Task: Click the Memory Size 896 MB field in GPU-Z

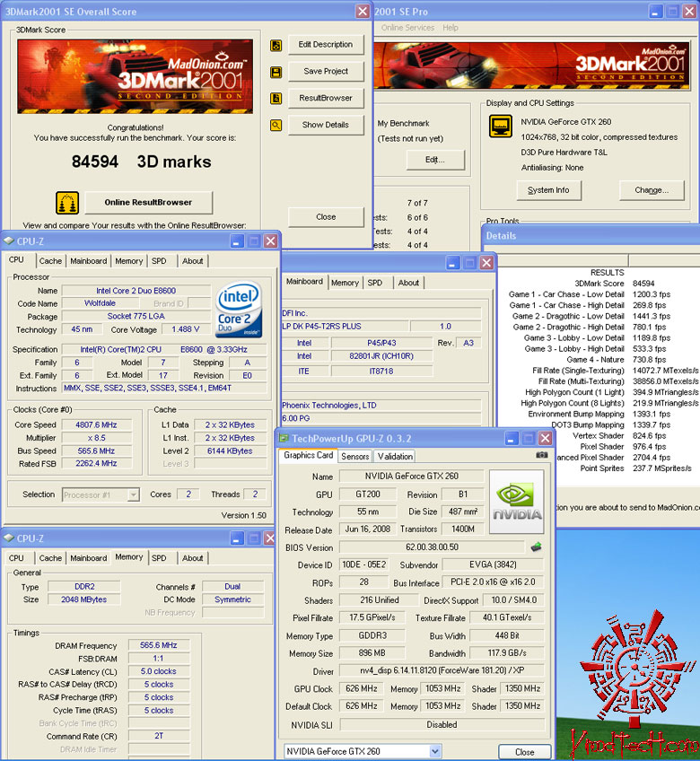Action: click(372, 653)
